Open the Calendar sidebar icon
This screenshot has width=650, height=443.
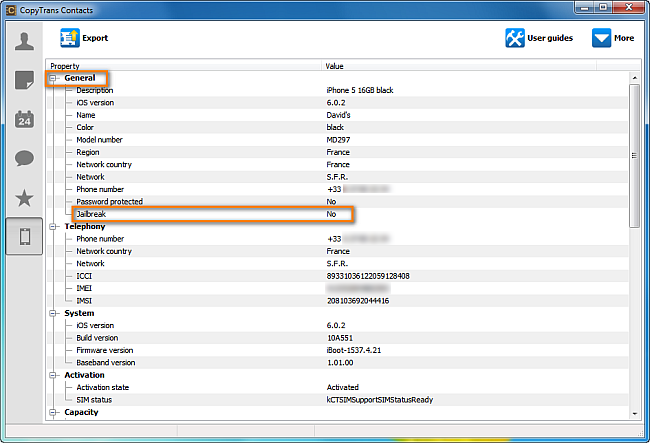[24, 119]
